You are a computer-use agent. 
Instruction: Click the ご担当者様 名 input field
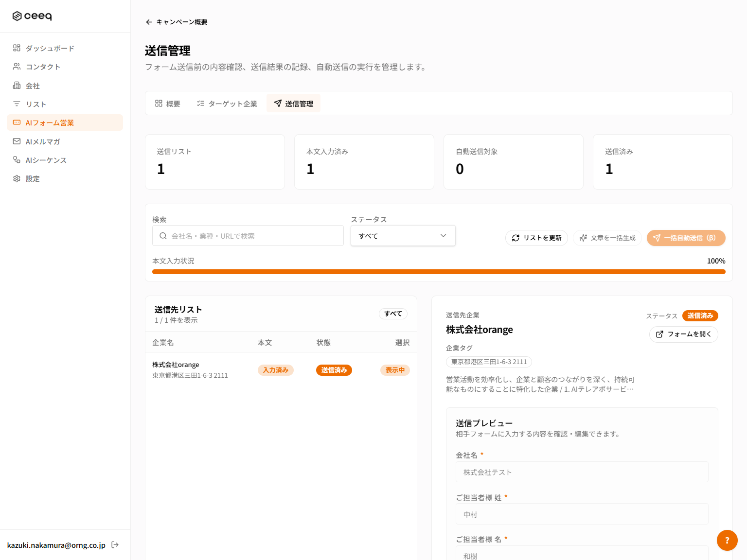[x=582, y=553]
